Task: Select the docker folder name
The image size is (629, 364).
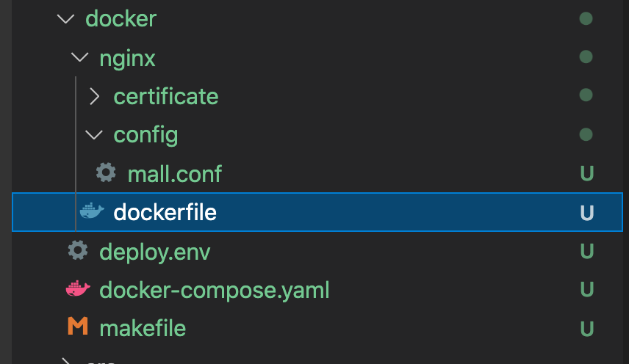Action: tap(121, 18)
